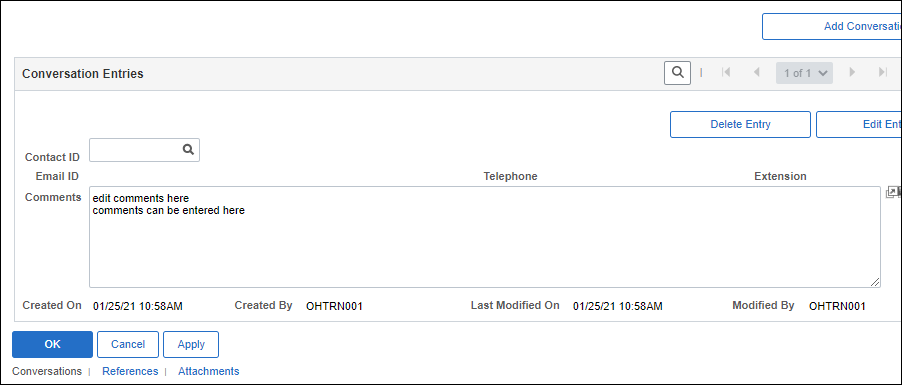Open comments pop-out window icon

coord(892,192)
